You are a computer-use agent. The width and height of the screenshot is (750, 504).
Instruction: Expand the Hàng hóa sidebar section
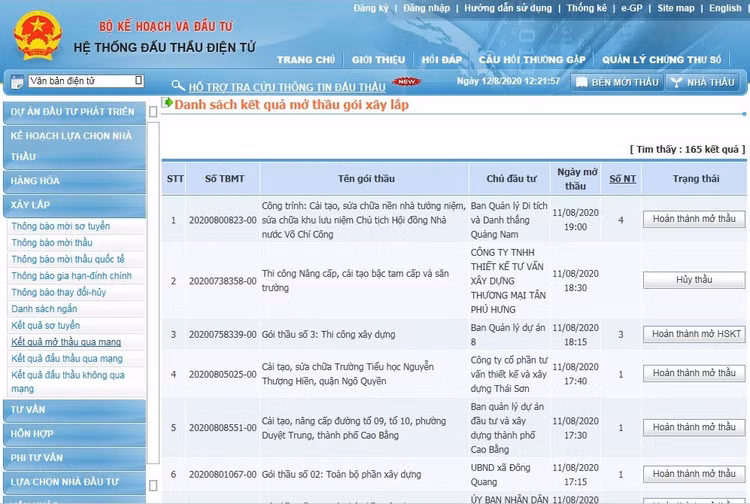click(36, 181)
